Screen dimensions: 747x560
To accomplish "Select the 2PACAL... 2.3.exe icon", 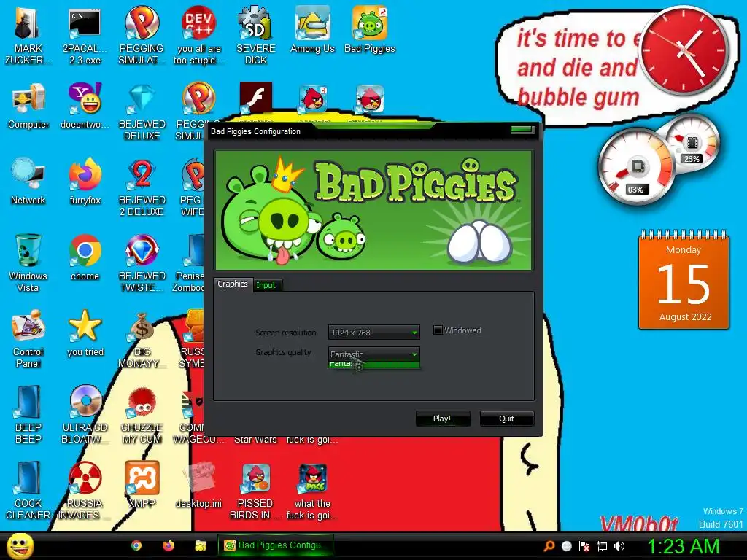I will [x=85, y=36].
